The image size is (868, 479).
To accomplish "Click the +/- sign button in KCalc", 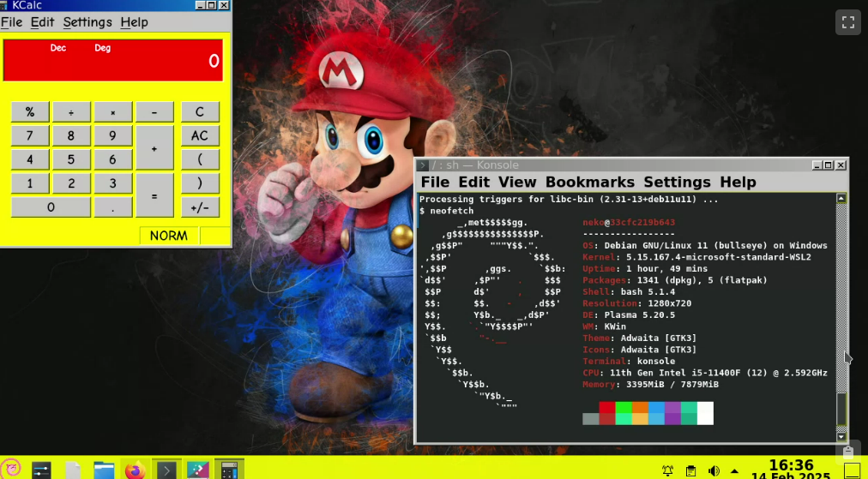I will click(x=200, y=207).
